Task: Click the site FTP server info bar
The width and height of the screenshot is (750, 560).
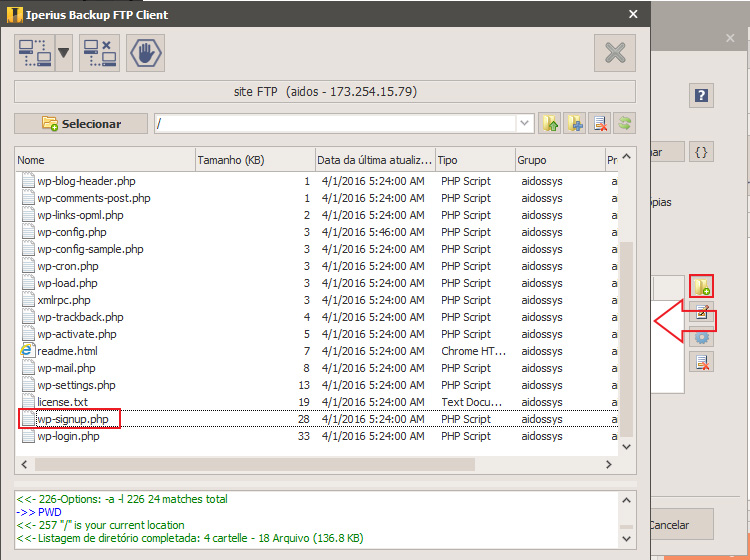Action: click(325, 91)
